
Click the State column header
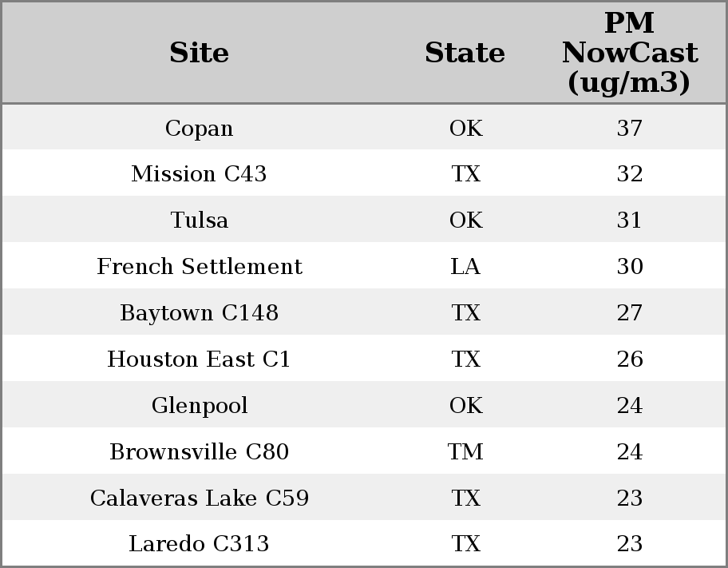click(465, 53)
